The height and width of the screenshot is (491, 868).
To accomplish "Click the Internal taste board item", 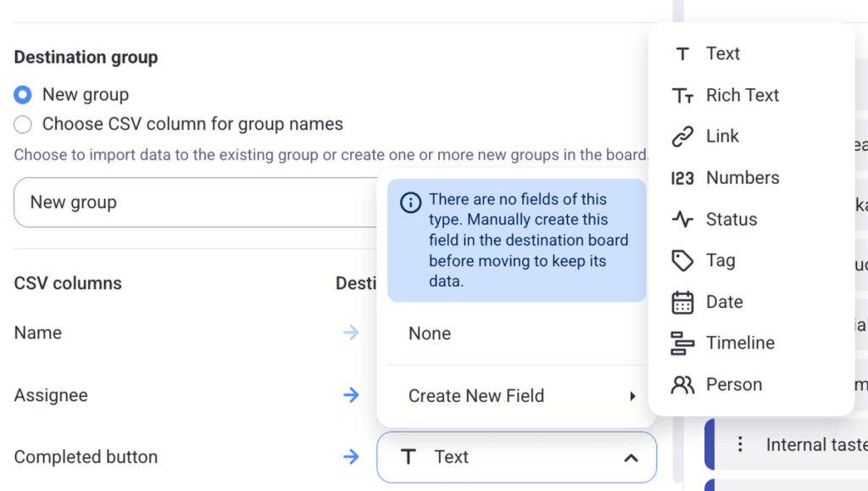I will click(814, 444).
